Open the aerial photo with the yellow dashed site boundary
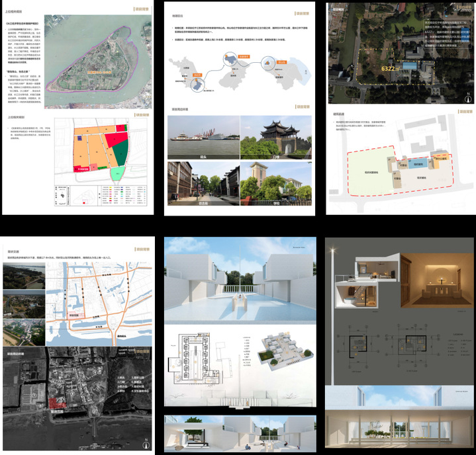The height and width of the screenshot is (455, 476). pos(401,53)
